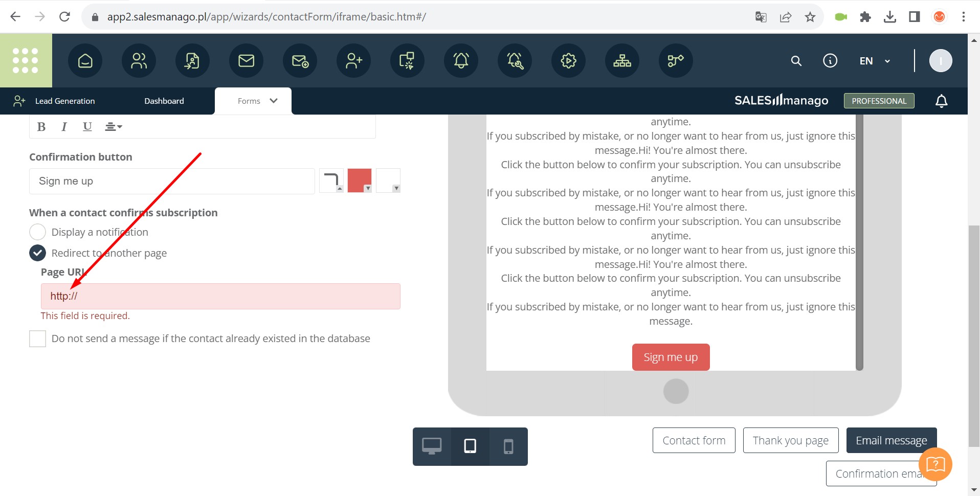Viewport: 980px width, 496px height.
Task: Toggle bold formatting
Action: [x=41, y=127]
